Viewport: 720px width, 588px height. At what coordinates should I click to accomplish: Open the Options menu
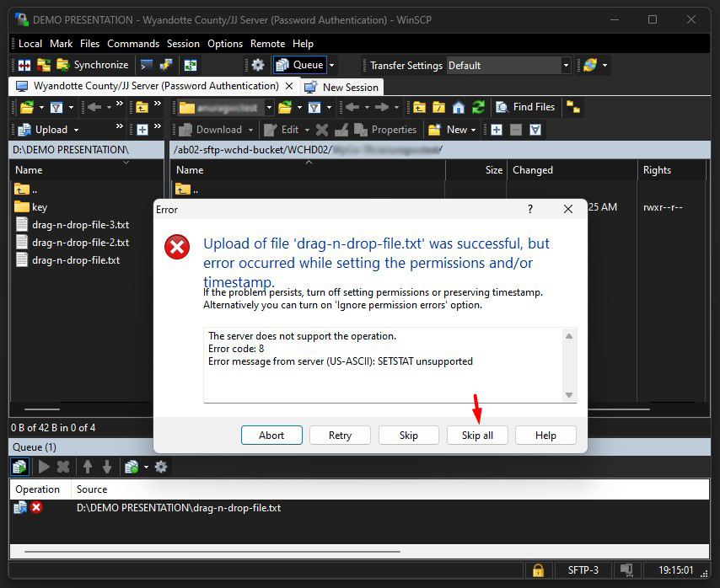coord(225,44)
